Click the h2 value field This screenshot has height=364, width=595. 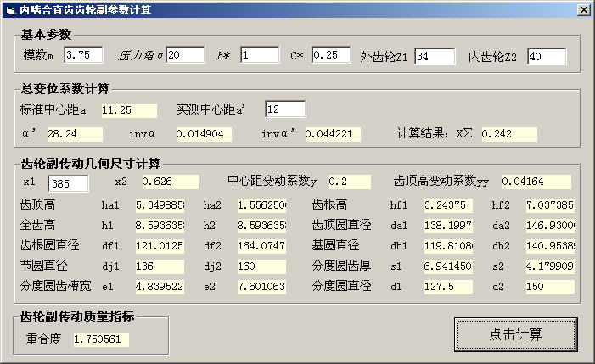tap(261, 226)
